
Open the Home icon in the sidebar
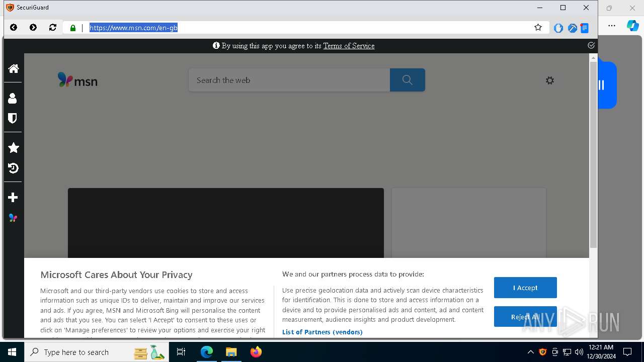pos(14,68)
